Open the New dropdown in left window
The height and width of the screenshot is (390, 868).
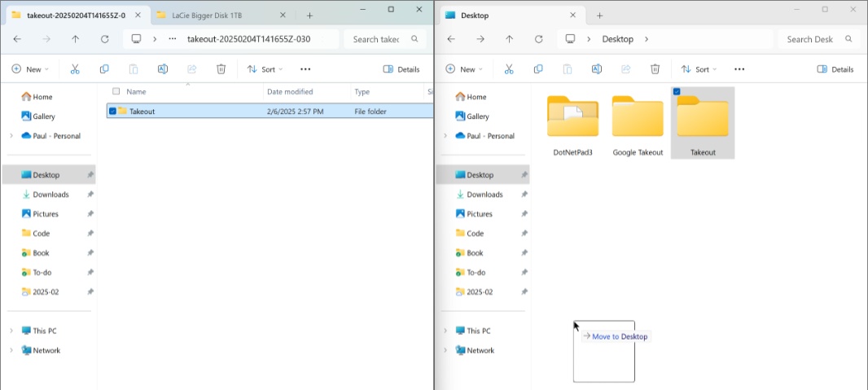[30, 69]
